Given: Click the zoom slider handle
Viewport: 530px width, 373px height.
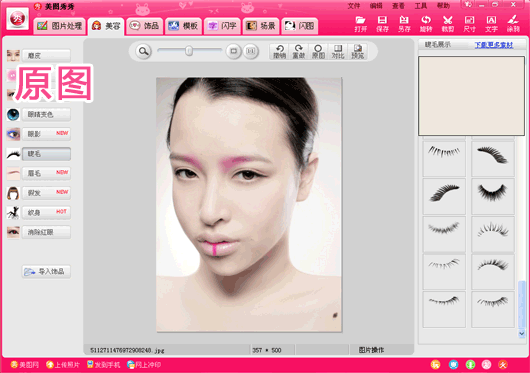Looking at the screenshot, I should pos(189,51).
